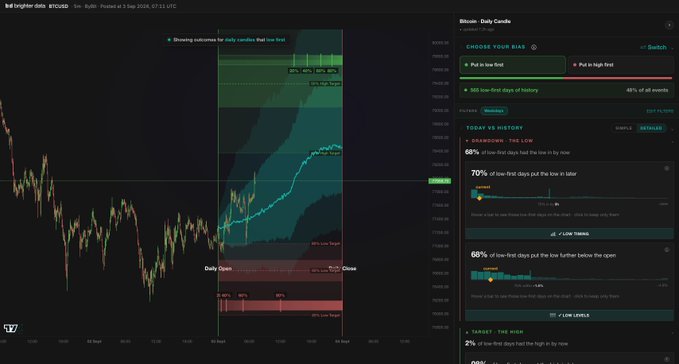
Task: Click orange current marker in low levels histogram
Action: tap(490, 280)
